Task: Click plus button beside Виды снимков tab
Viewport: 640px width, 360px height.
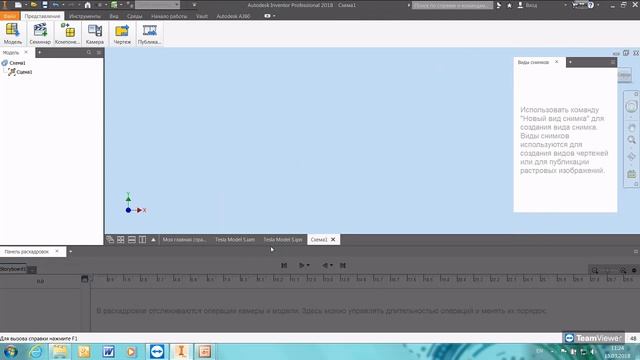Action: [570, 62]
